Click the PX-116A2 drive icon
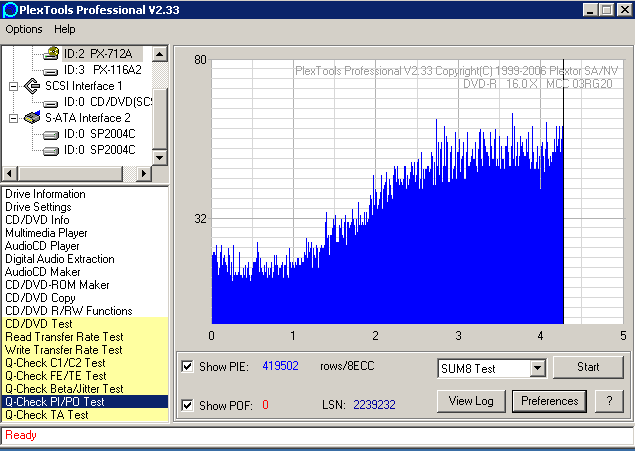Screen dimensions: 635x451 click(x=51, y=72)
